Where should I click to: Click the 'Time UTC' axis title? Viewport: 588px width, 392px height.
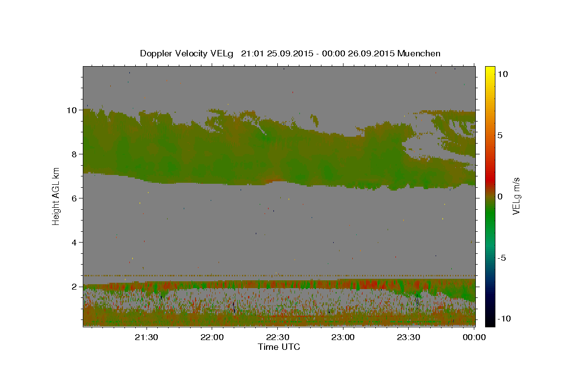point(279,347)
